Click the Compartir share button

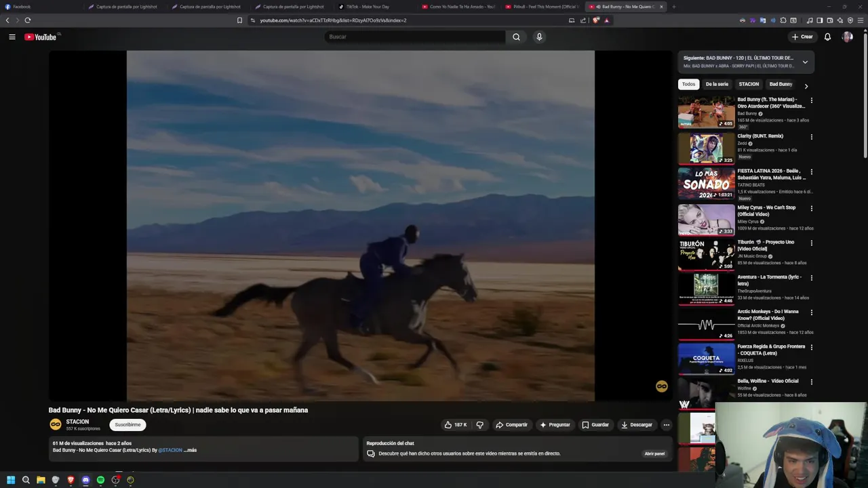coord(511,425)
